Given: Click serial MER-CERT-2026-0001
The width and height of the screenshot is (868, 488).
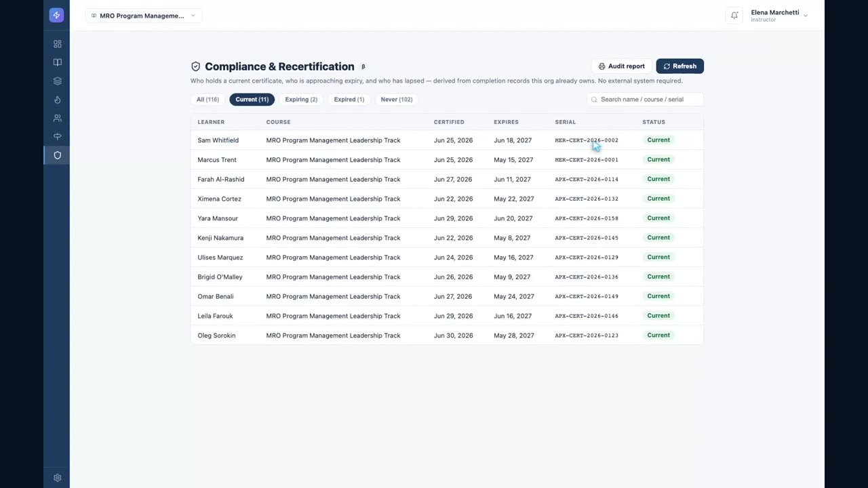Looking at the screenshot, I should 587,160.
